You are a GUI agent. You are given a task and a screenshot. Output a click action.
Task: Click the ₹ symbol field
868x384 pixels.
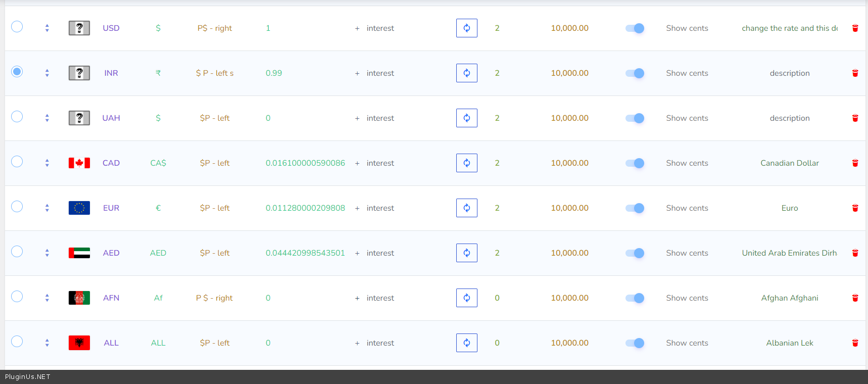[158, 73]
